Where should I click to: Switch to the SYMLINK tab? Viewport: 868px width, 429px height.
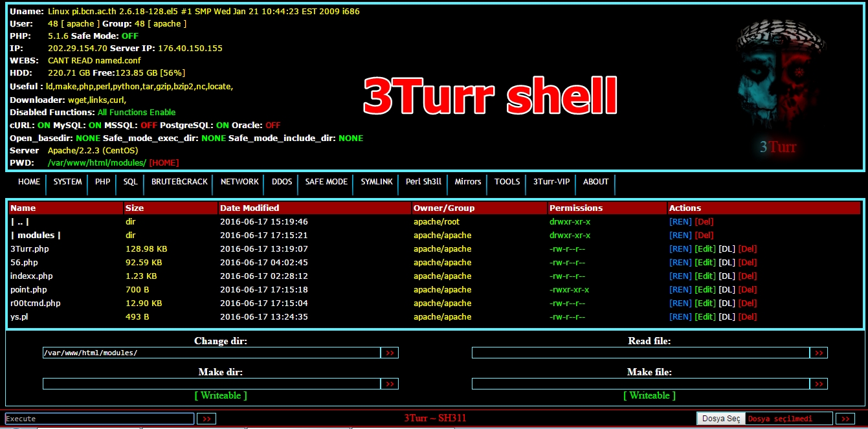click(x=376, y=182)
